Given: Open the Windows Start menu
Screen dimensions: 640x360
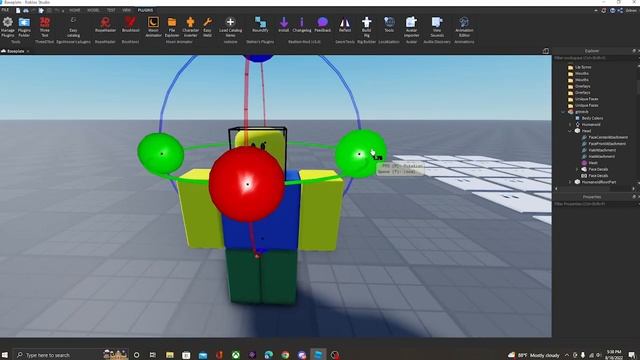Looking at the screenshot, I should 5,355.
